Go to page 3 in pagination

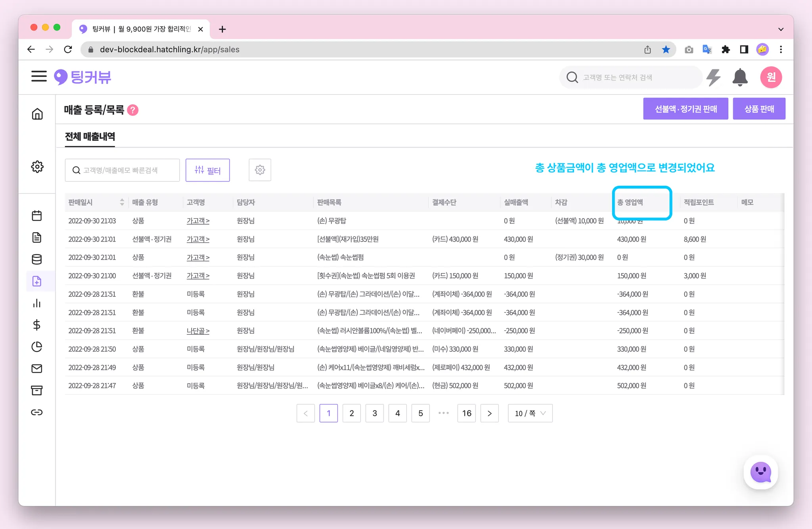[x=374, y=413]
